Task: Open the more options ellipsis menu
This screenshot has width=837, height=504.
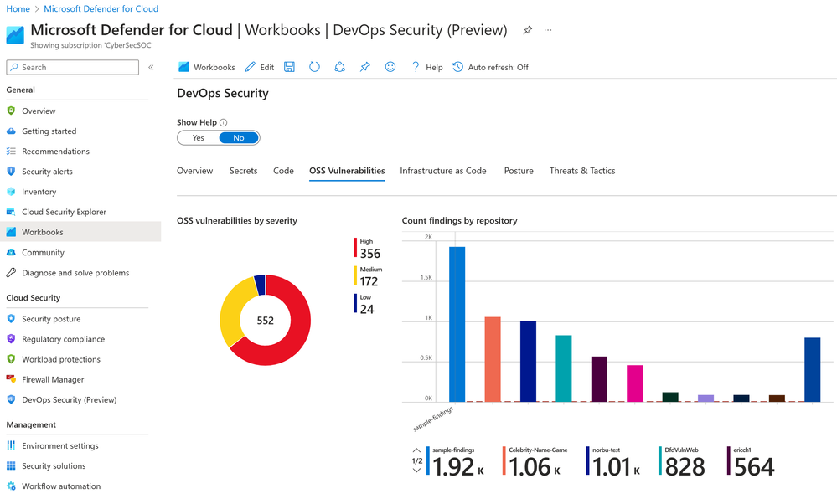Action: pos(548,30)
